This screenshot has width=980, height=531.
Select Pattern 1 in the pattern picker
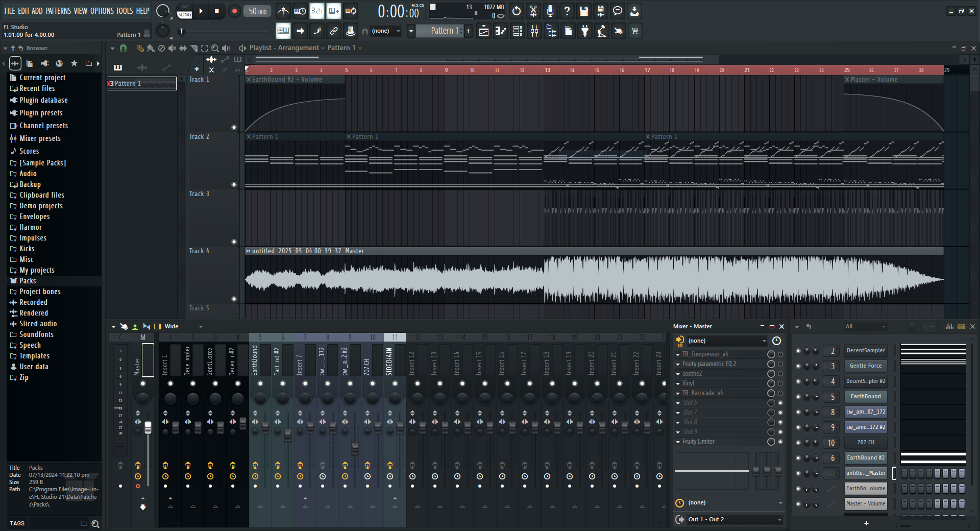tap(142, 83)
